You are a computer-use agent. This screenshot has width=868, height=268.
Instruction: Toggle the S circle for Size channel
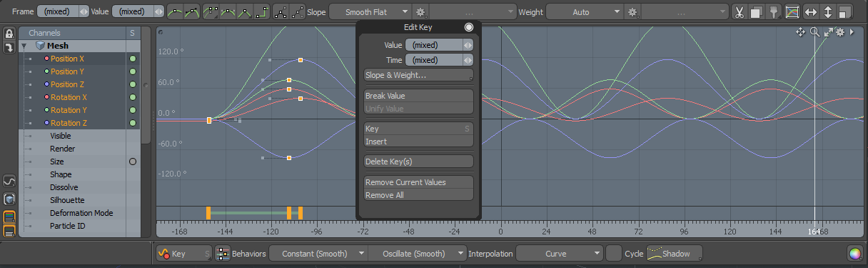click(x=132, y=162)
